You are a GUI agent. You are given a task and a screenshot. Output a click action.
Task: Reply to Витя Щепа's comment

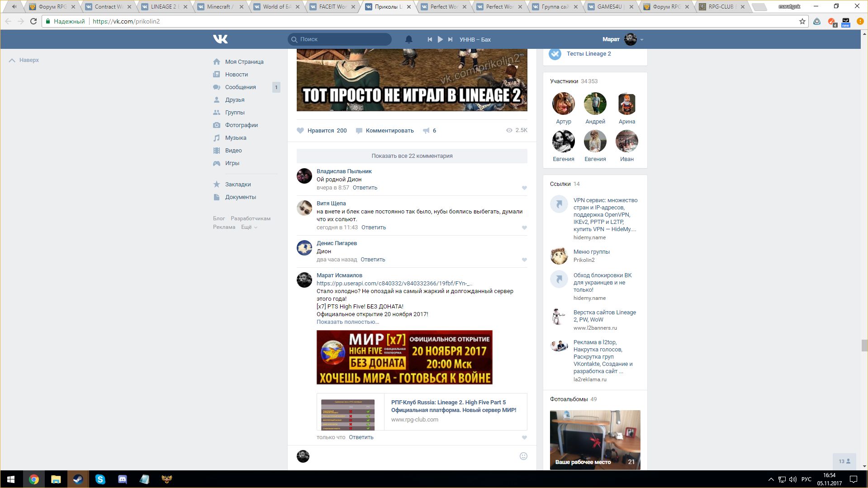[373, 227]
